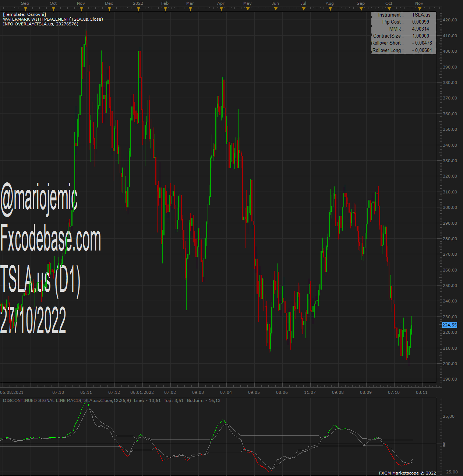Select the 06.01.2022 date label
The height and width of the screenshot is (476, 463).
(142, 392)
